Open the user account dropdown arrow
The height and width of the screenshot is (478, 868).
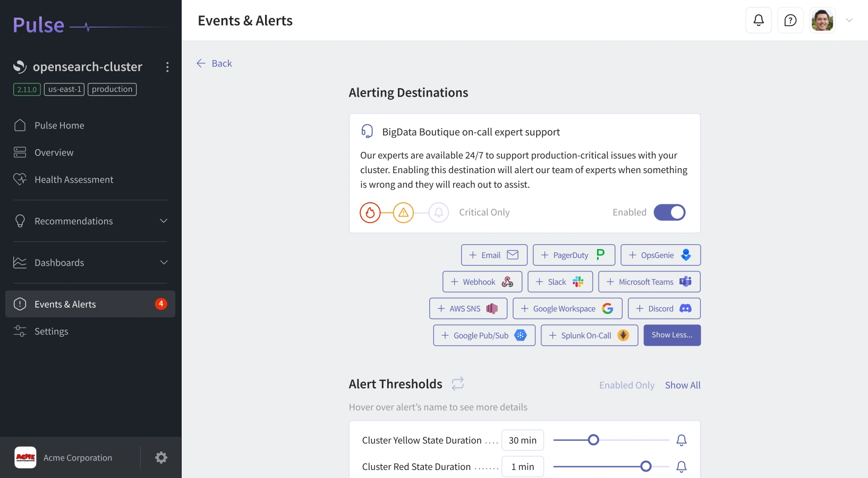coord(849,21)
